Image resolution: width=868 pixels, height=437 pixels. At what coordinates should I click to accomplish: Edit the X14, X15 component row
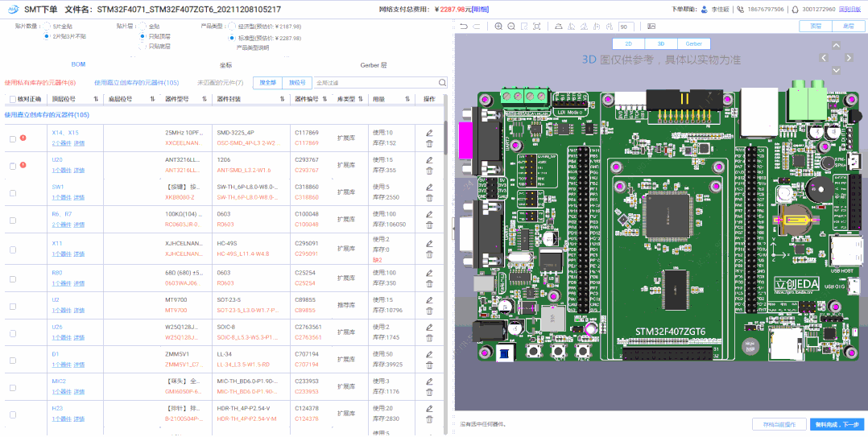coord(429,133)
